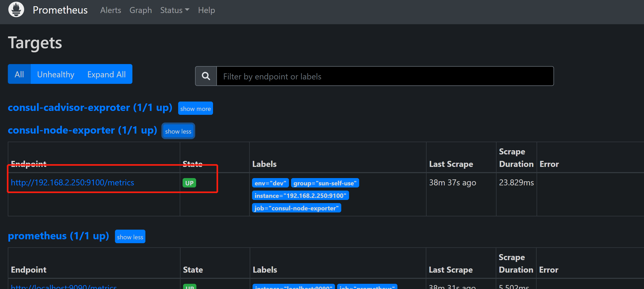Click the Prometheus brand title text

point(60,10)
